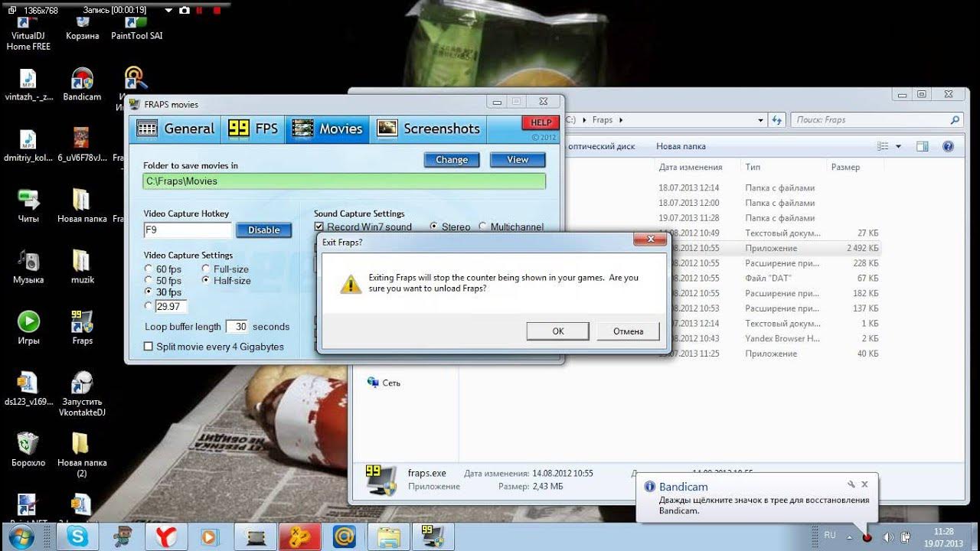Click the Fraps taskbar button
Image resolution: width=980 pixels, height=551 pixels.
coord(433,537)
